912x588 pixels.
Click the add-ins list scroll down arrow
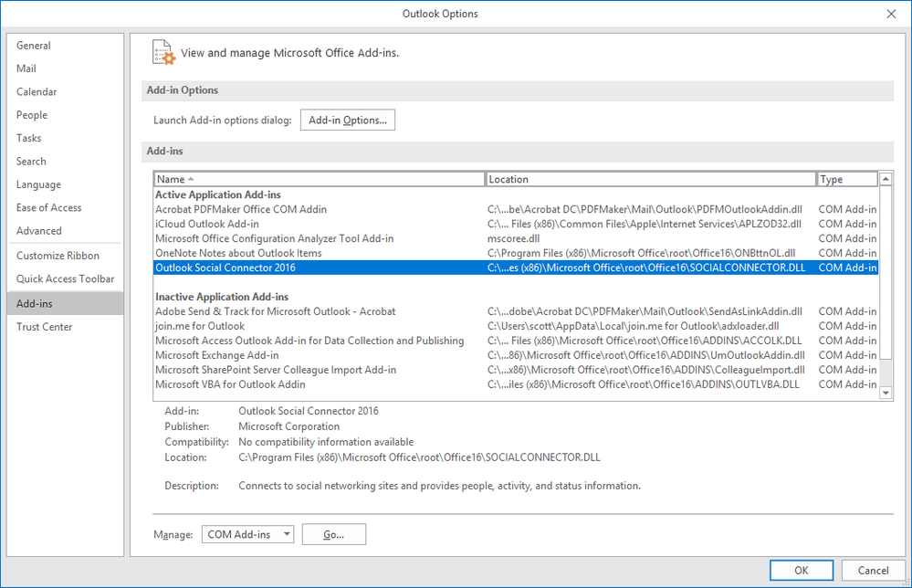pos(886,394)
